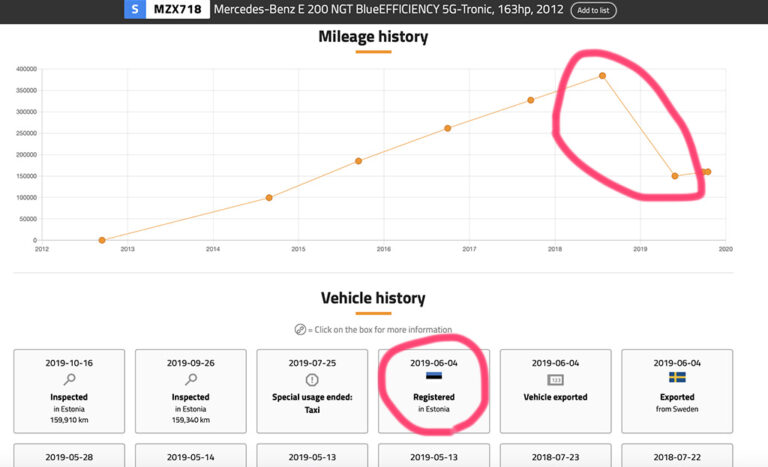Click the Estonian flag icon in Registered box
The height and width of the screenshot is (467, 768).
[433, 376]
